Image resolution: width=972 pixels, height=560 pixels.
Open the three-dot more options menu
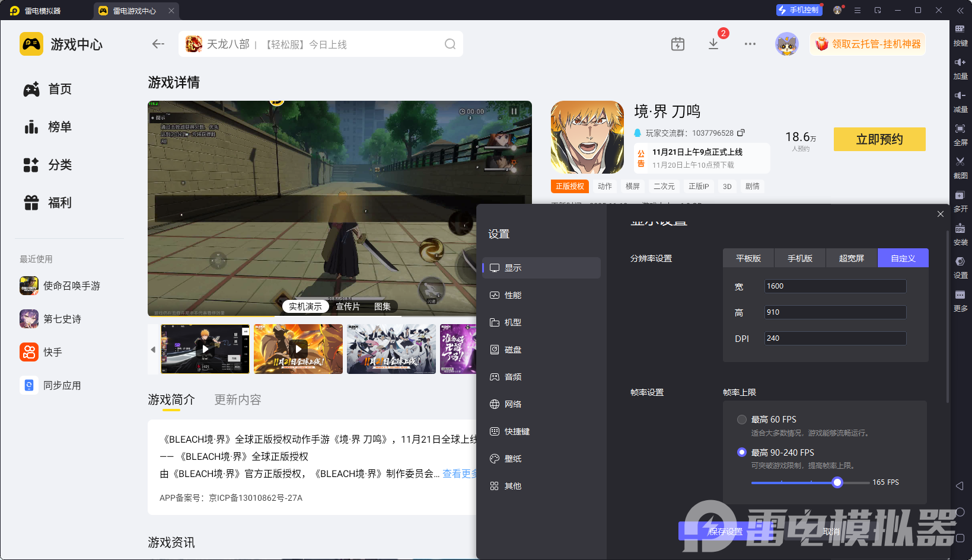tap(750, 44)
